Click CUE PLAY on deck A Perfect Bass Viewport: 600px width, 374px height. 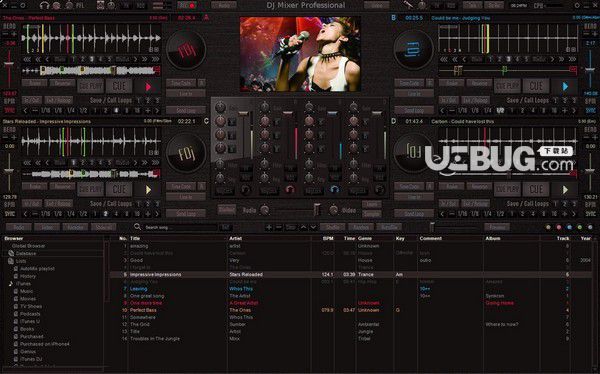click(x=91, y=86)
